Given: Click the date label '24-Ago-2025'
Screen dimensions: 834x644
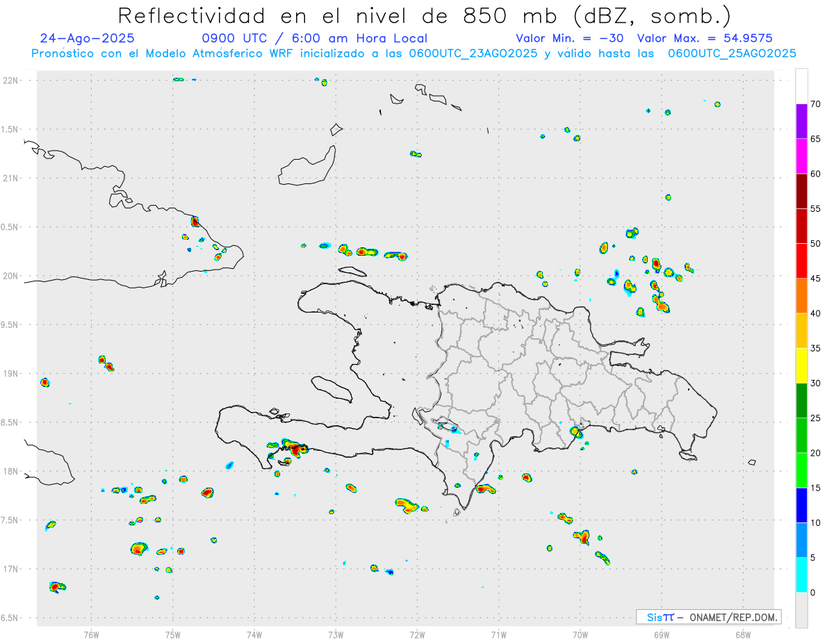Looking at the screenshot, I should pyautogui.click(x=87, y=38).
